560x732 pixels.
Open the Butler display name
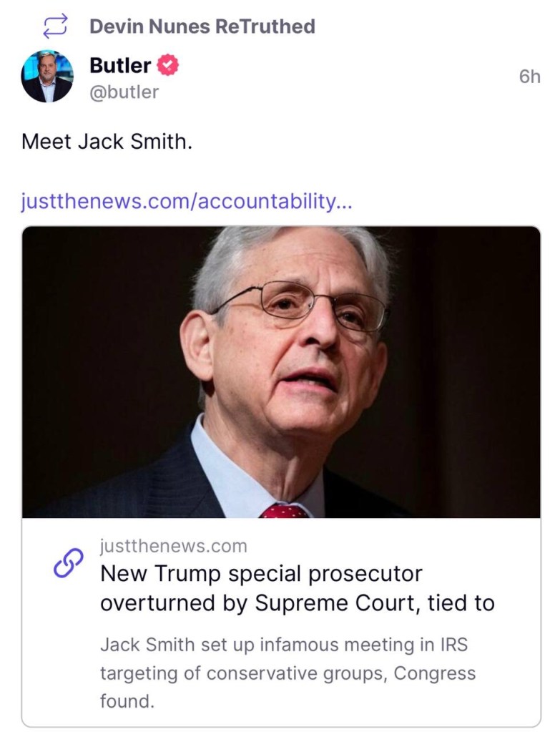coord(119,66)
